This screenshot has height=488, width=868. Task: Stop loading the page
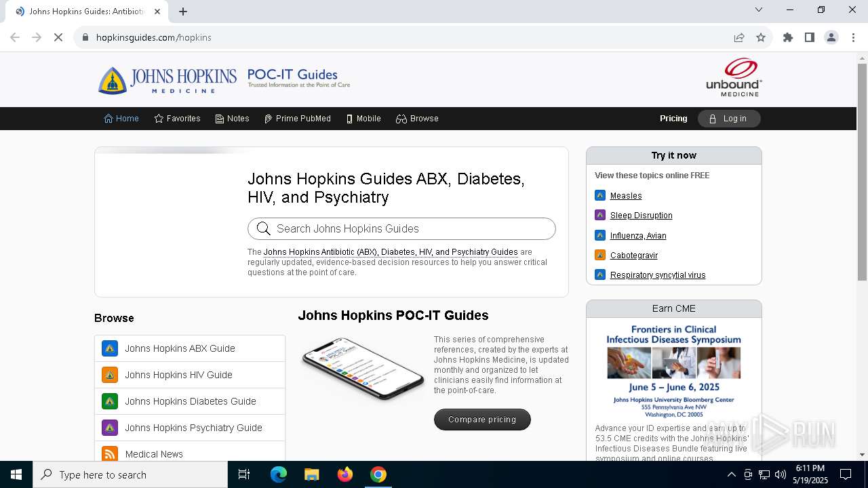point(58,37)
